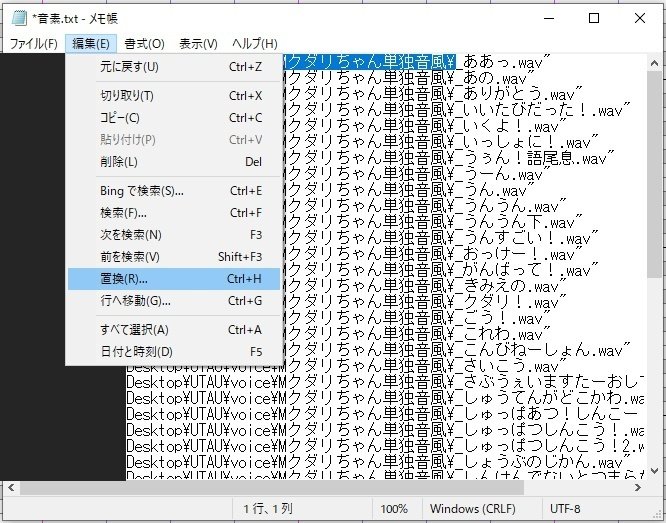Open the ヘルプ(H) menu
The width and height of the screenshot is (666, 523).
click(x=254, y=44)
